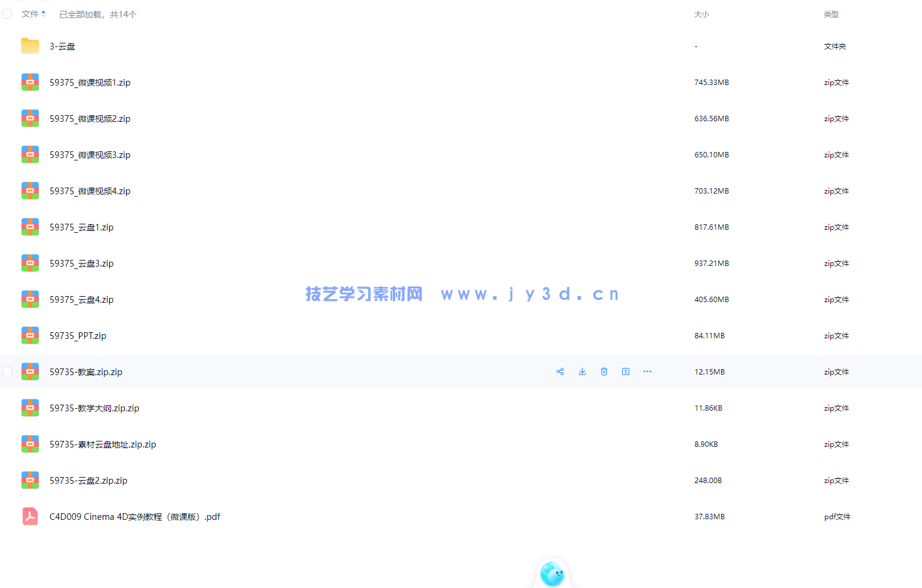Check the select-all checkbox in the header

pos(7,13)
